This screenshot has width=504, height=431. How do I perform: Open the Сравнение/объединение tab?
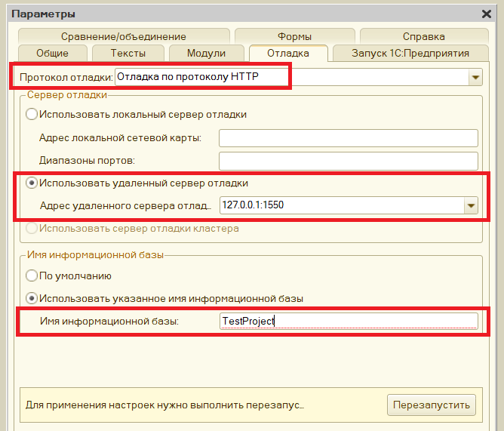pyautogui.click(x=124, y=36)
